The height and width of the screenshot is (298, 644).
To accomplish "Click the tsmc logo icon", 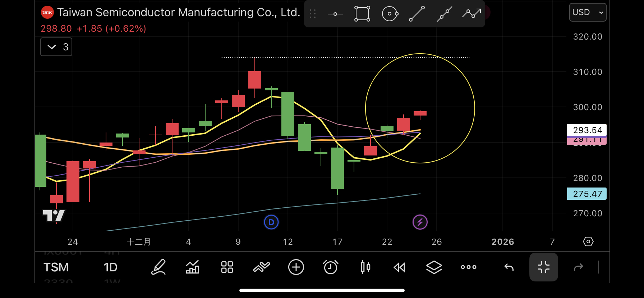I will [x=47, y=12].
